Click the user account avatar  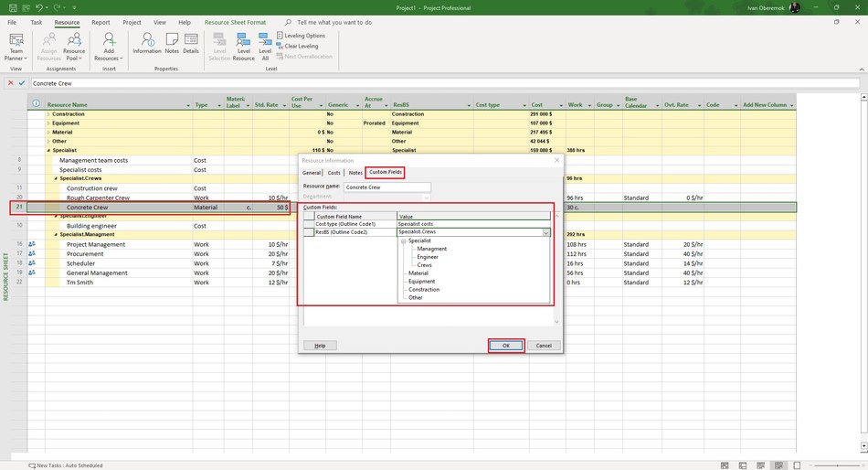pyautogui.click(x=795, y=7)
